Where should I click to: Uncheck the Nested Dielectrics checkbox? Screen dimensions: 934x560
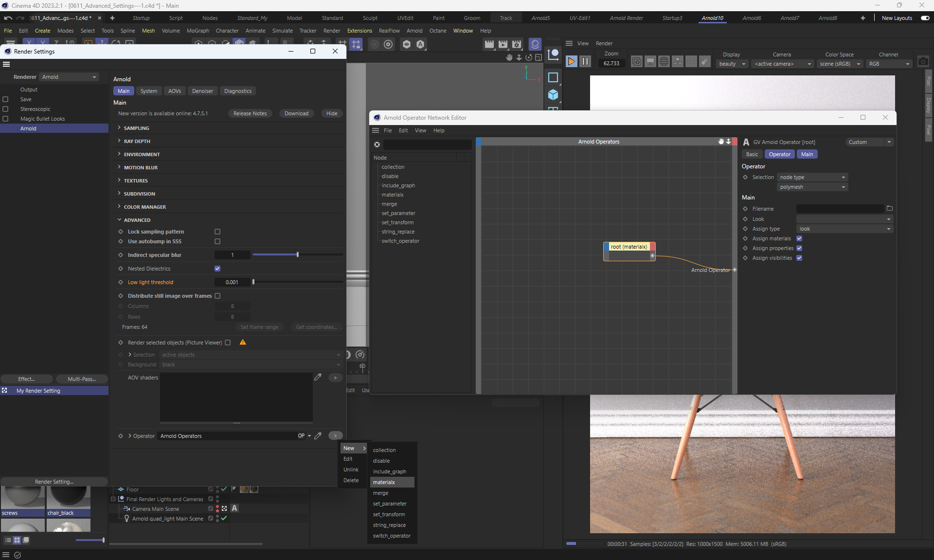(x=217, y=269)
